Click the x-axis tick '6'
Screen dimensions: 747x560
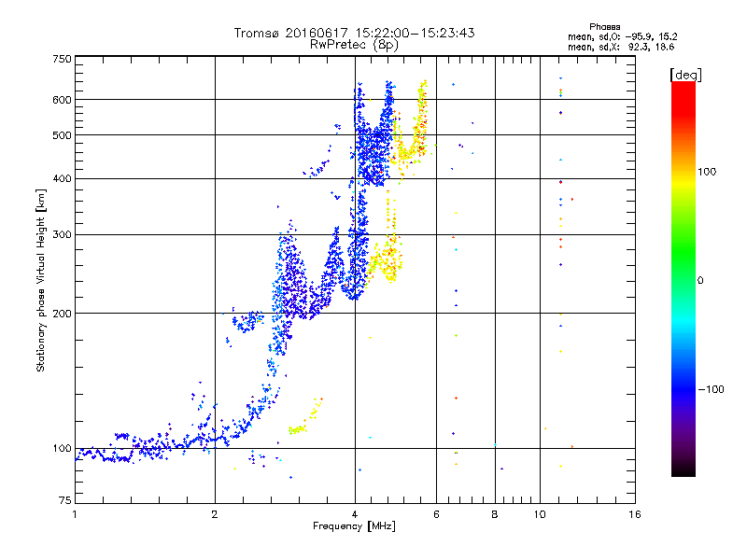click(436, 514)
